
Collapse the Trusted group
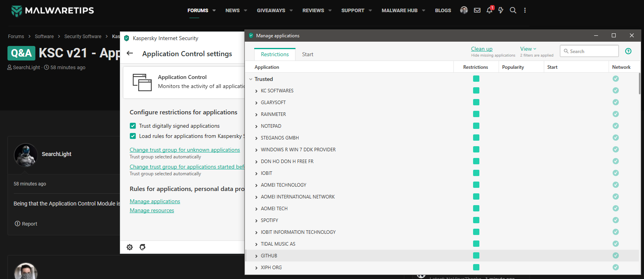coord(251,79)
